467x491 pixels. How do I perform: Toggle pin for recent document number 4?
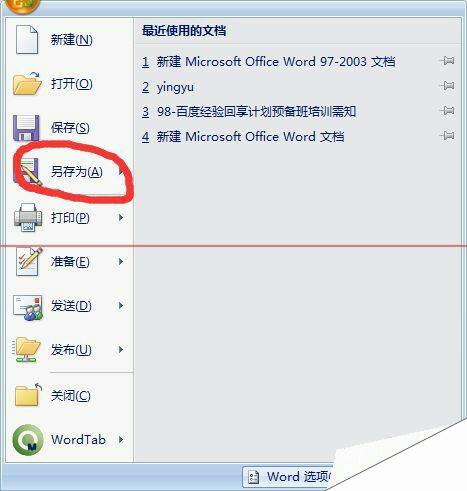pyautogui.click(x=447, y=136)
